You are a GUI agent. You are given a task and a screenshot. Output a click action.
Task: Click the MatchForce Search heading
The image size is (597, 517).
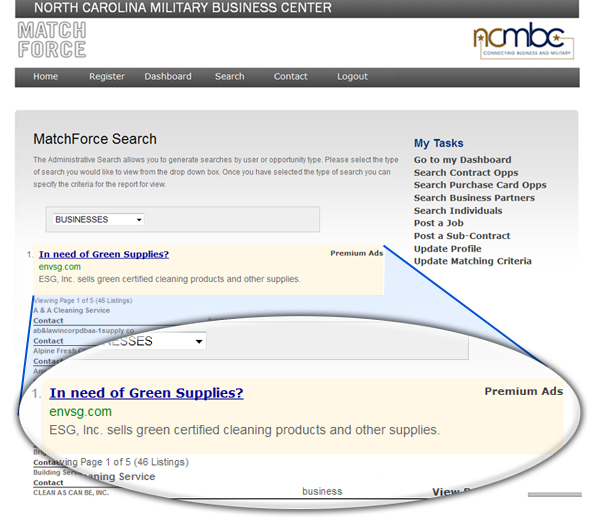95,139
